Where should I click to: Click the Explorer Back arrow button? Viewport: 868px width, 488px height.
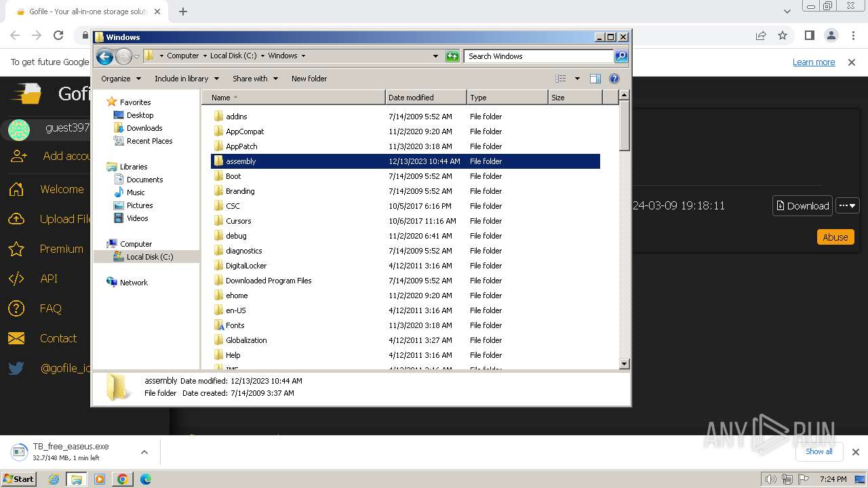(104, 56)
